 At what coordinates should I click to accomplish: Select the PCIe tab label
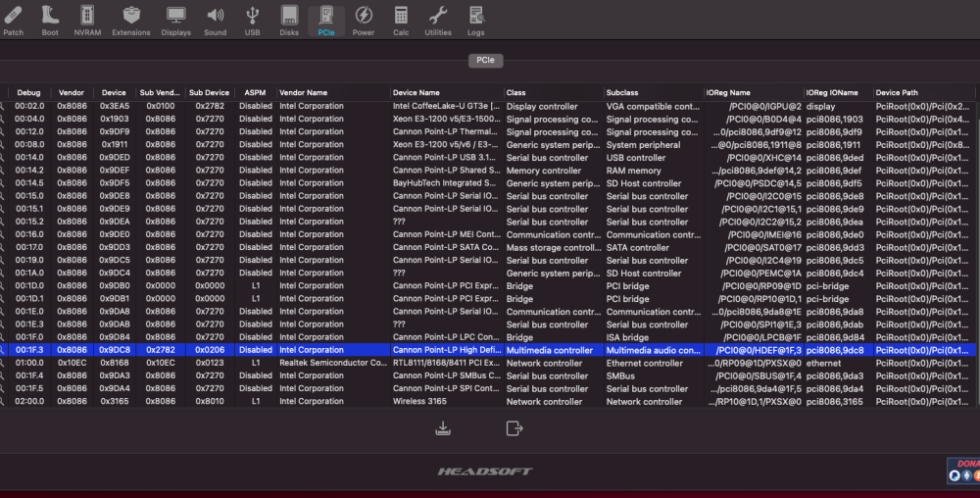pyautogui.click(x=486, y=60)
